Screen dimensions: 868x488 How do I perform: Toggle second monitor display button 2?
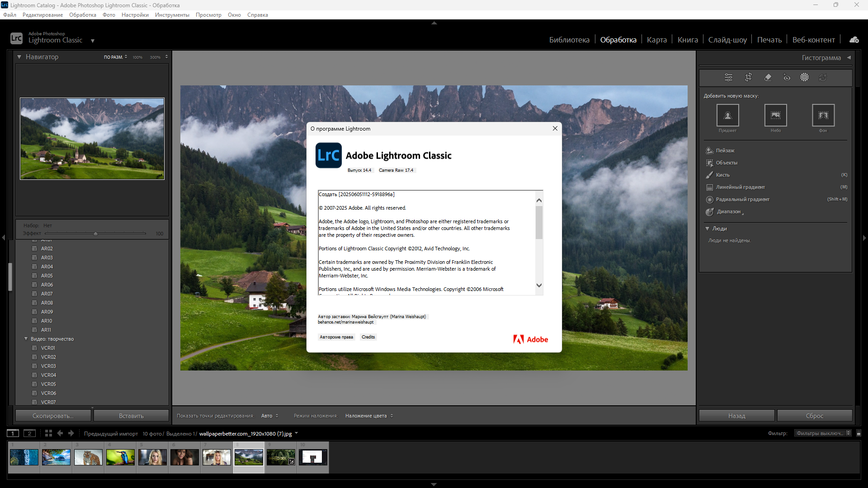[29, 433]
